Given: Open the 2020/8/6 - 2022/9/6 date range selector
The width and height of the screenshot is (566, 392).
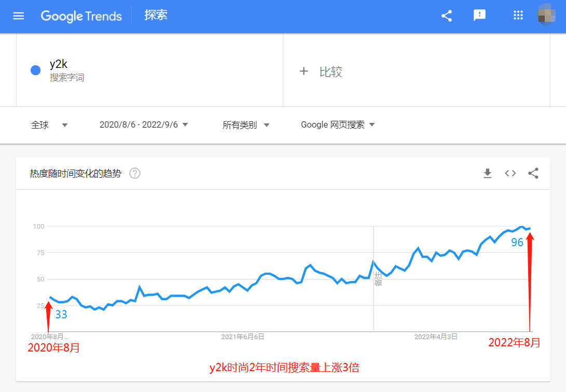Looking at the screenshot, I should [x=144, y=125].
